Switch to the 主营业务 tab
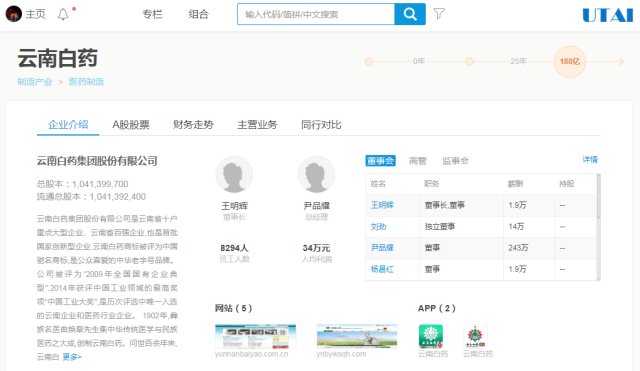 (257, 124)
